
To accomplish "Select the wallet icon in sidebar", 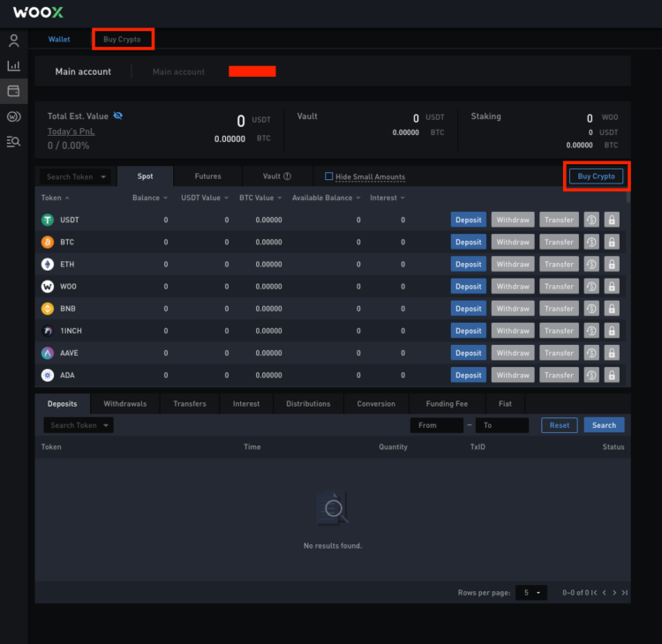I will click(13, 91).
